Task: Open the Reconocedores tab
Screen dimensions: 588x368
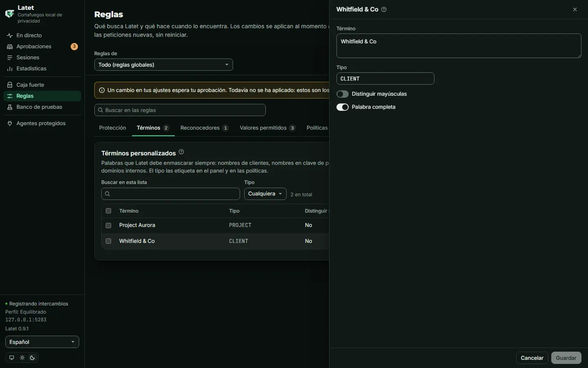Action: click(x=205, y=128)
